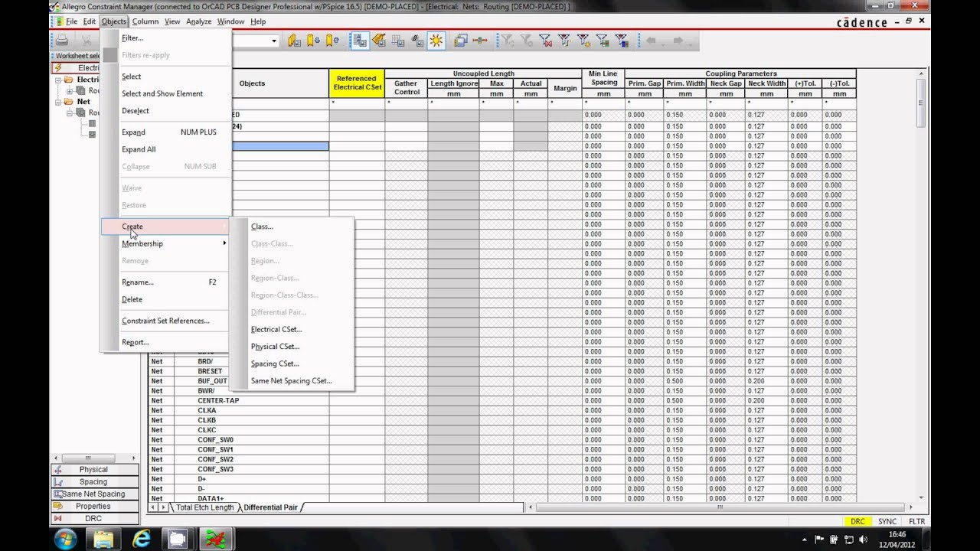Choose Deselect in the Objects menu

[x=166, y=111]
